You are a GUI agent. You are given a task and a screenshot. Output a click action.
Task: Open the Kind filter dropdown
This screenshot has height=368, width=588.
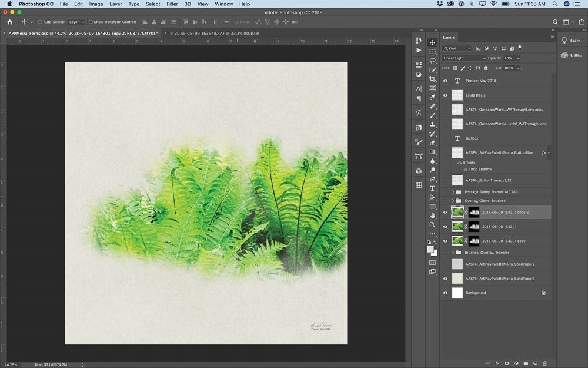point(457,48)
